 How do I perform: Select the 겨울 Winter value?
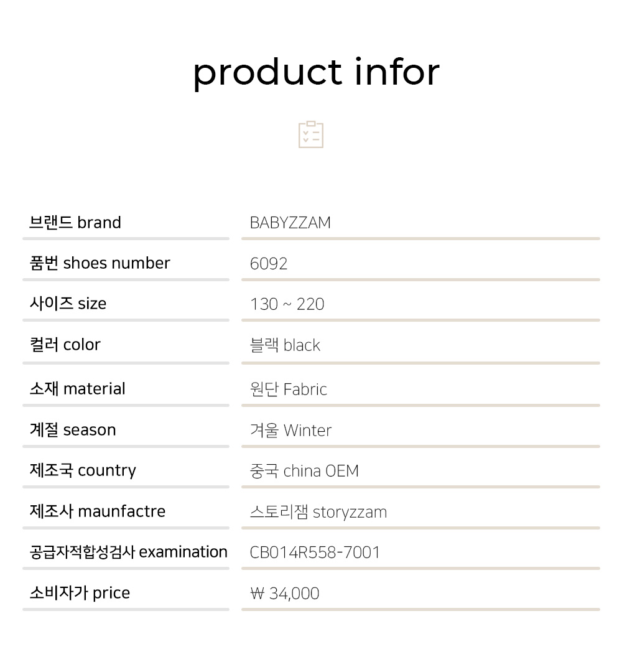point(290,431)
